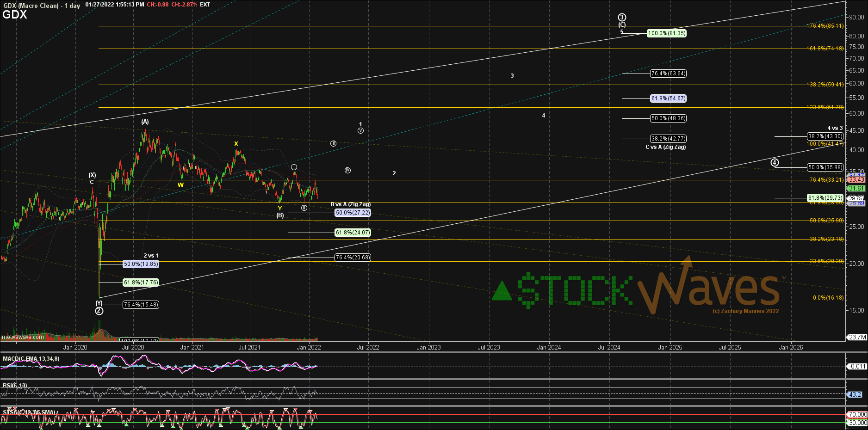868x430 pixels.
Task: Select the 61.8%(29.73) retracement label
Action: pyautogui.click(x=825, y=198)
